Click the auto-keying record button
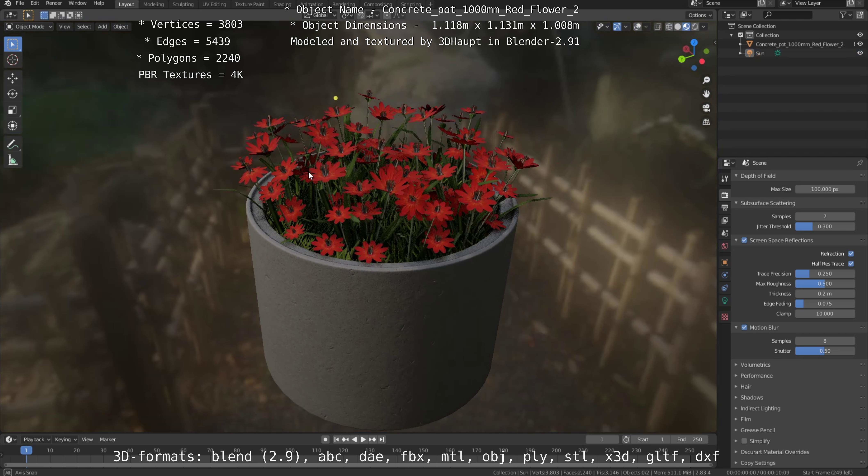868x476 pixels. point(325,439)
